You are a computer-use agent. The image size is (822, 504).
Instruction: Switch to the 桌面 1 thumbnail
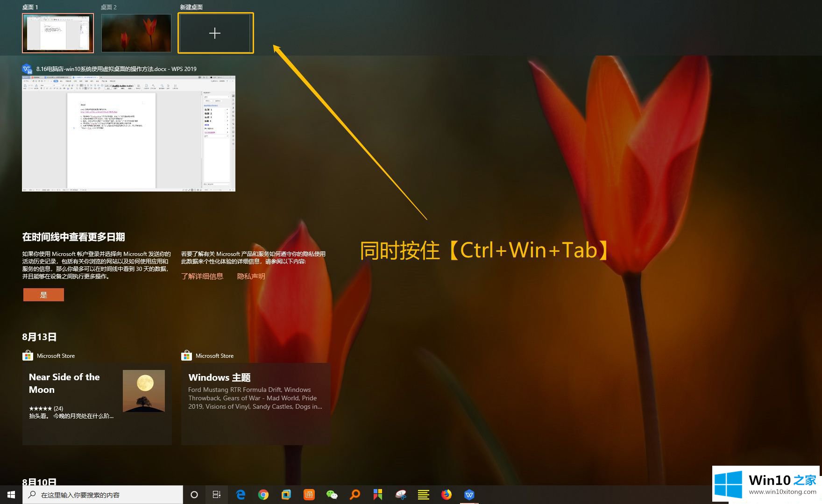pos(58,33)
